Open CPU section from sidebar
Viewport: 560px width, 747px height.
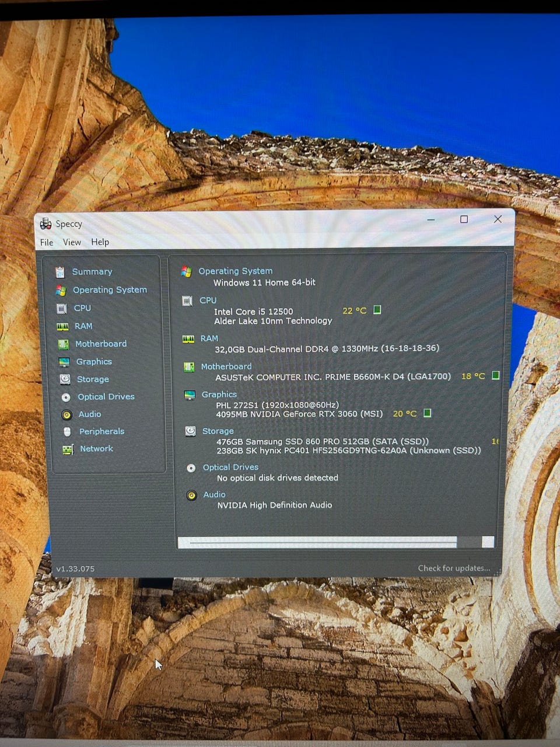point(82,308)
